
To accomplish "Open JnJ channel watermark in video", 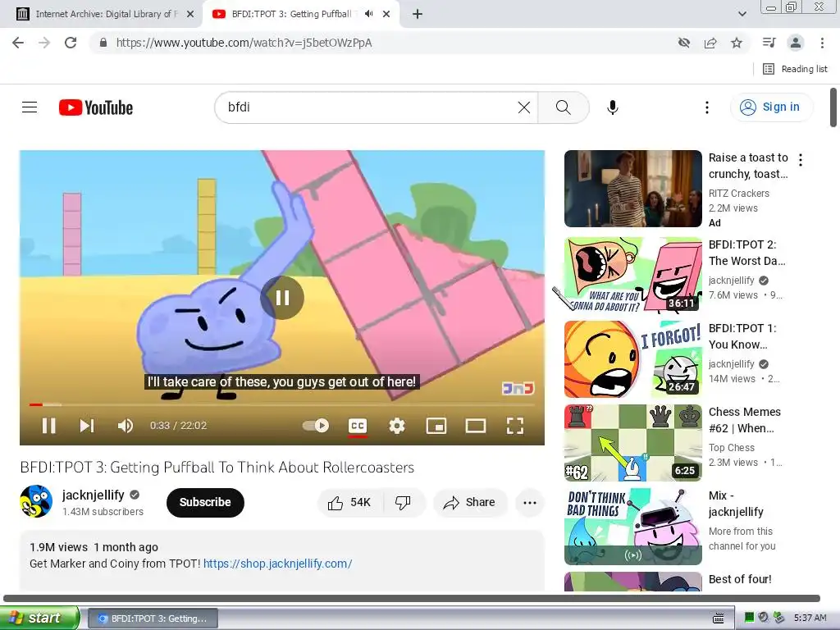I will pyautogui.click(x=518, y=388).
